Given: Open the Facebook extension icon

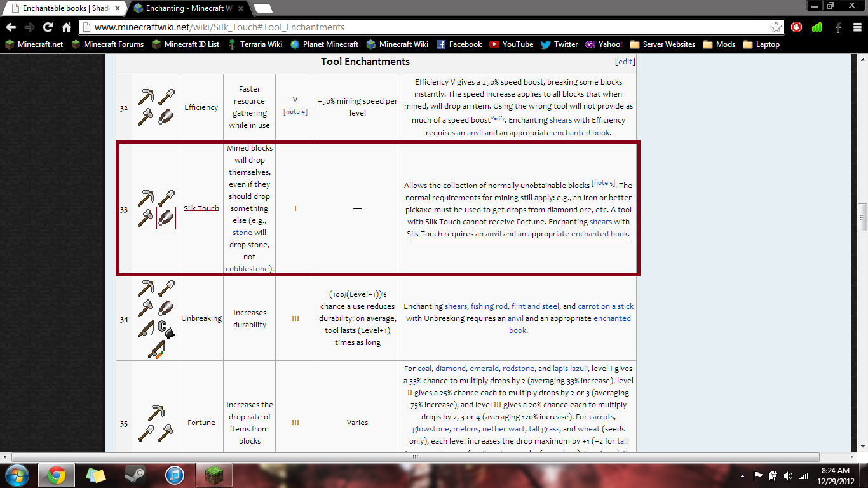Looking at the screenshot, I should click(x=839, y=27).
